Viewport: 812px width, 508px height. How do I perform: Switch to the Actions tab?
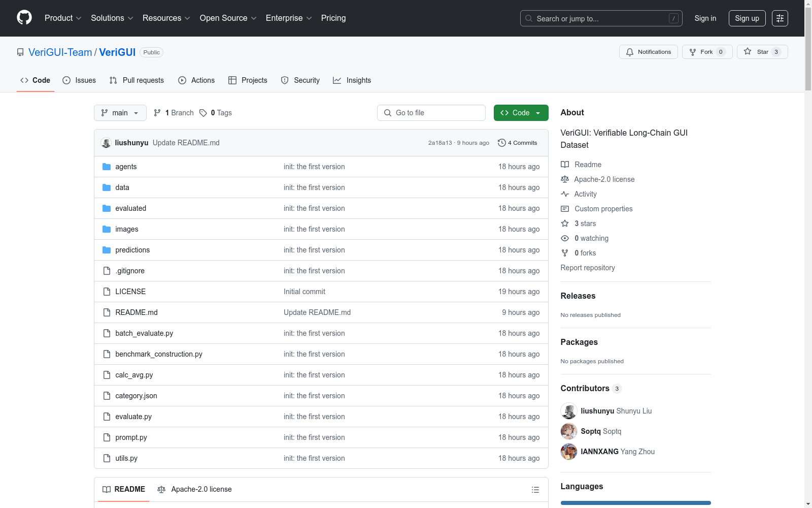[196, 80]
